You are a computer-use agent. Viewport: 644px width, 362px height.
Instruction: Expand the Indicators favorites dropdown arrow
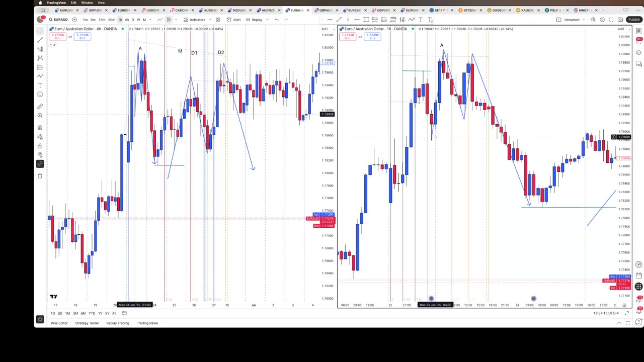pos(209,20)
